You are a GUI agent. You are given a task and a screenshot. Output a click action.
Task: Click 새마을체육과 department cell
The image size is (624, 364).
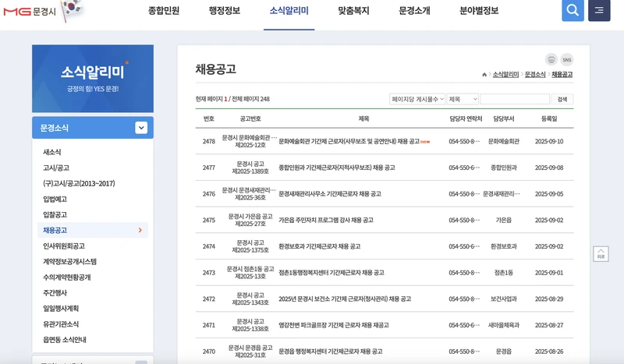pyautogui.click(x=504, y=325)
